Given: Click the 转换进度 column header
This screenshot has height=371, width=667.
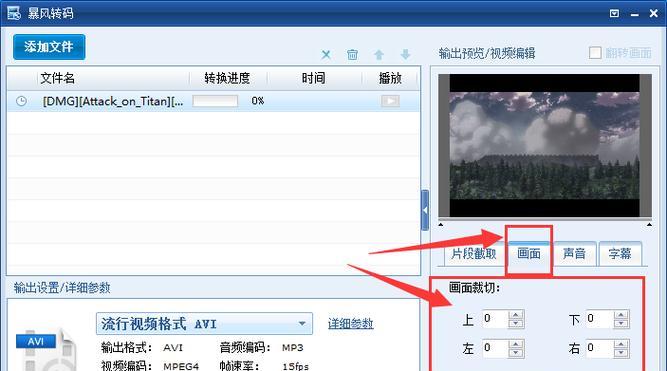Looking at the screenshot, I should point(227,78).
